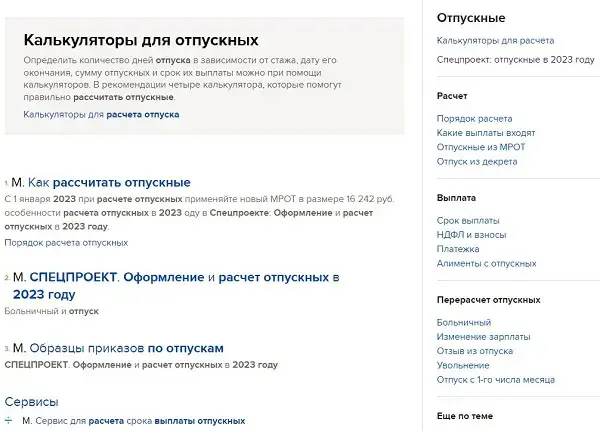Click the calculator icon beside the service link

tap(10, 421)
